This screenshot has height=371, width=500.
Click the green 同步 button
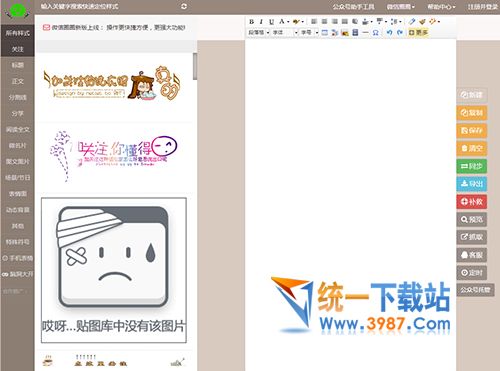pos(472,166)
